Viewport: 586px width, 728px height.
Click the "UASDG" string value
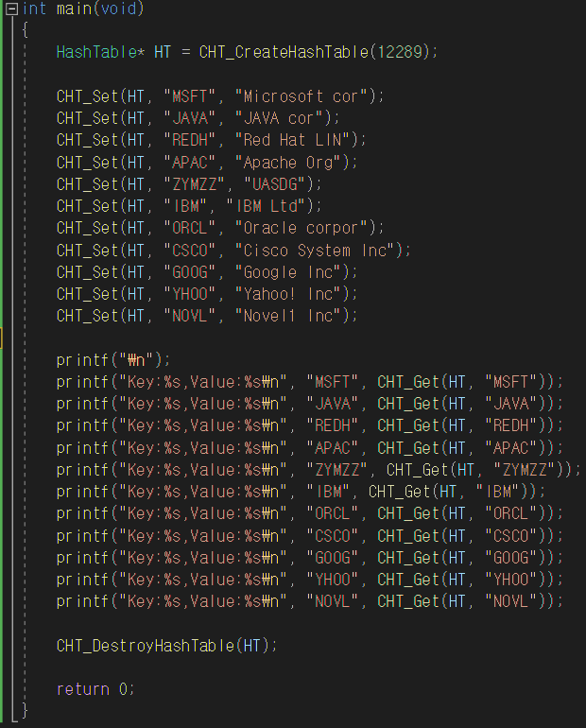pos(275,184)
